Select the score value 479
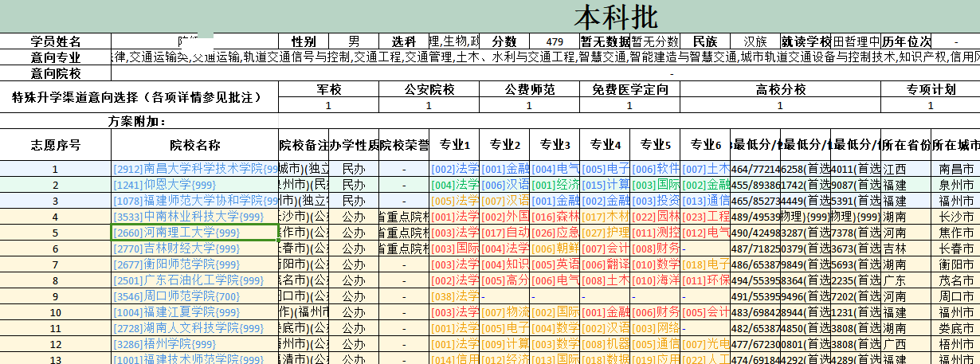The height and width of the screenshot is (364, 980). (x=555, y=41)
